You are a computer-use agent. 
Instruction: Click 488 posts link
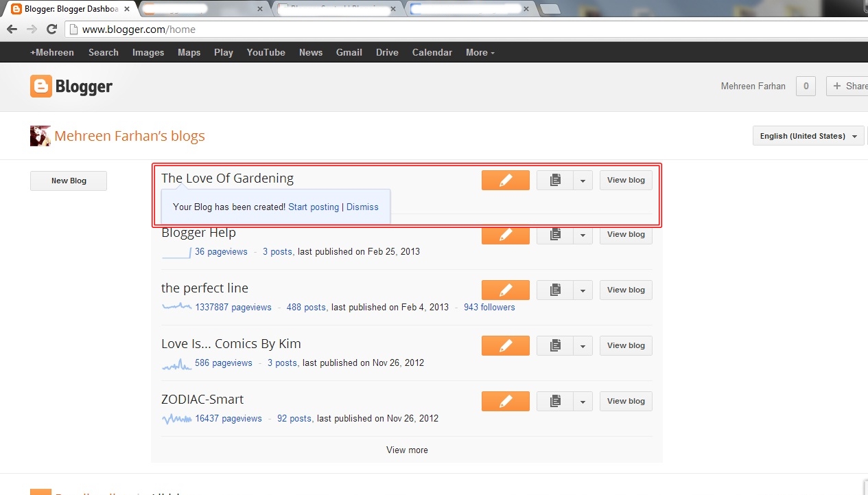pyautogui.click(x=306, y=308)
